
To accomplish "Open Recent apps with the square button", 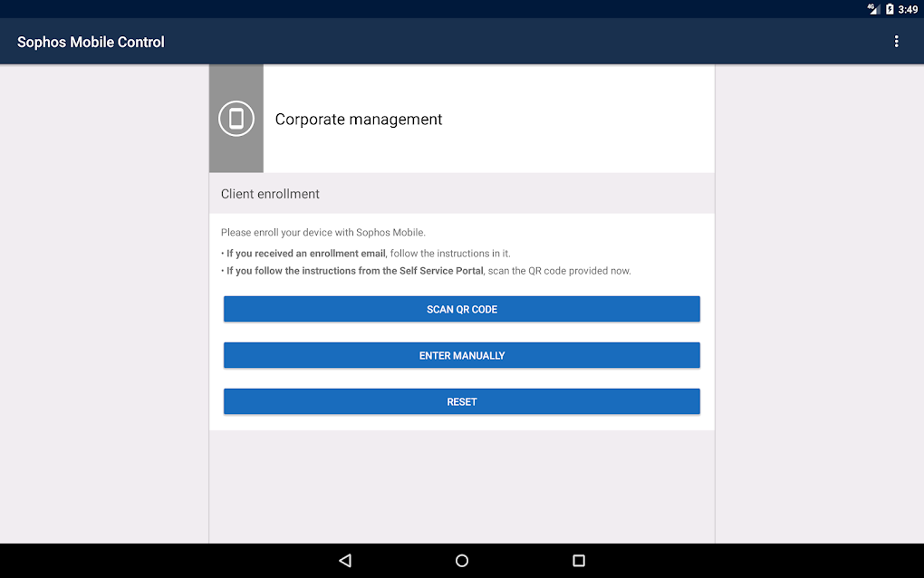I will (580, 560).
